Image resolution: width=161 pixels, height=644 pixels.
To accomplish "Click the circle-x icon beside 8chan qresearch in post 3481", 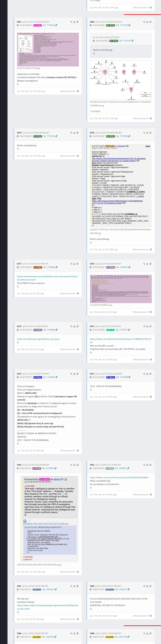I will click(x=78, y=91).
